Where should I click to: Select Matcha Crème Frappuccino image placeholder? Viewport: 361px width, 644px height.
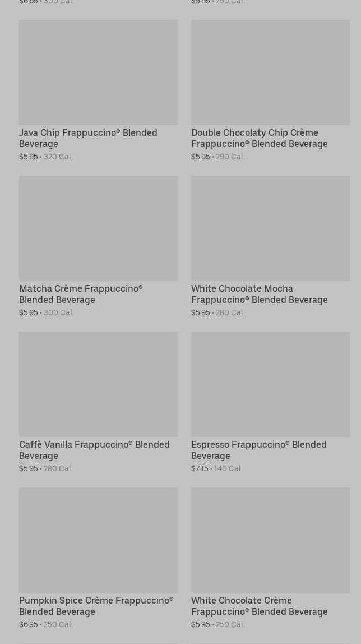point(98,228)
